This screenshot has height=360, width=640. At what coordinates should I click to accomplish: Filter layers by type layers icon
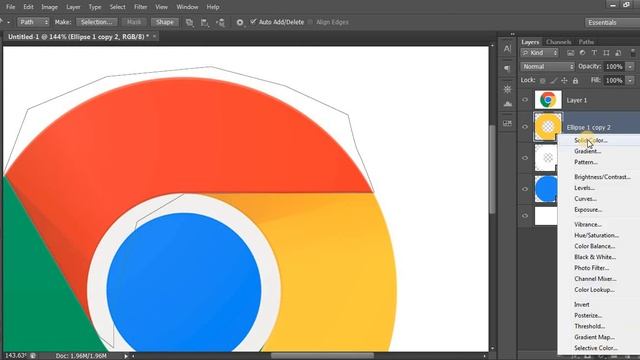click(x=594, y=53)
